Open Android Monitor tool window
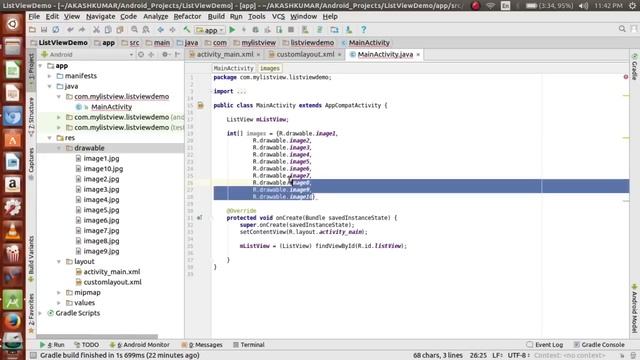This screenshot has height=360, width=640. [x=140, y=345]
